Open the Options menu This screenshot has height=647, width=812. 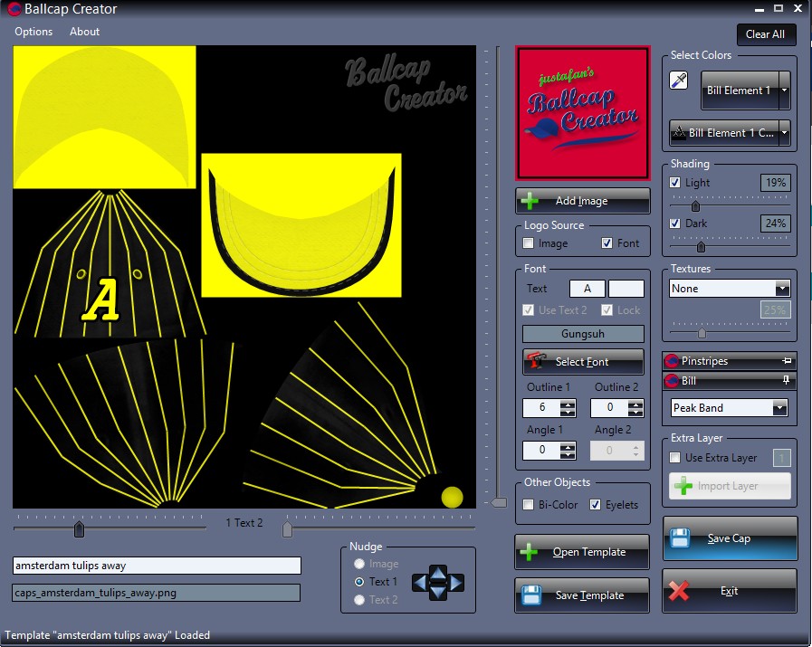click(33, 32)
